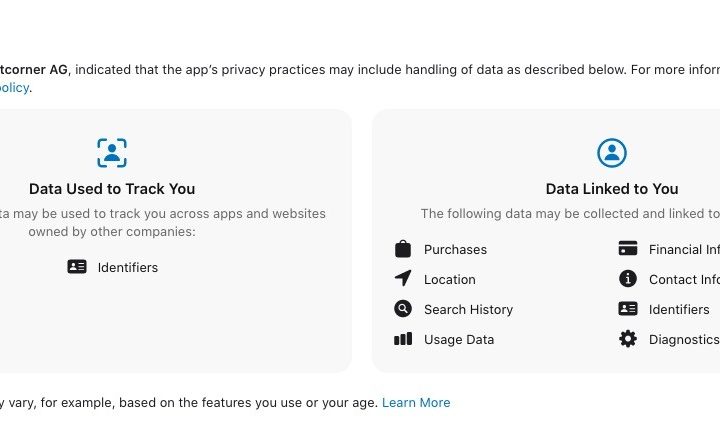Viewport: 720px width, 436px height.
Task: Click the Financial Info credit card icon
Action: (628, 249)
